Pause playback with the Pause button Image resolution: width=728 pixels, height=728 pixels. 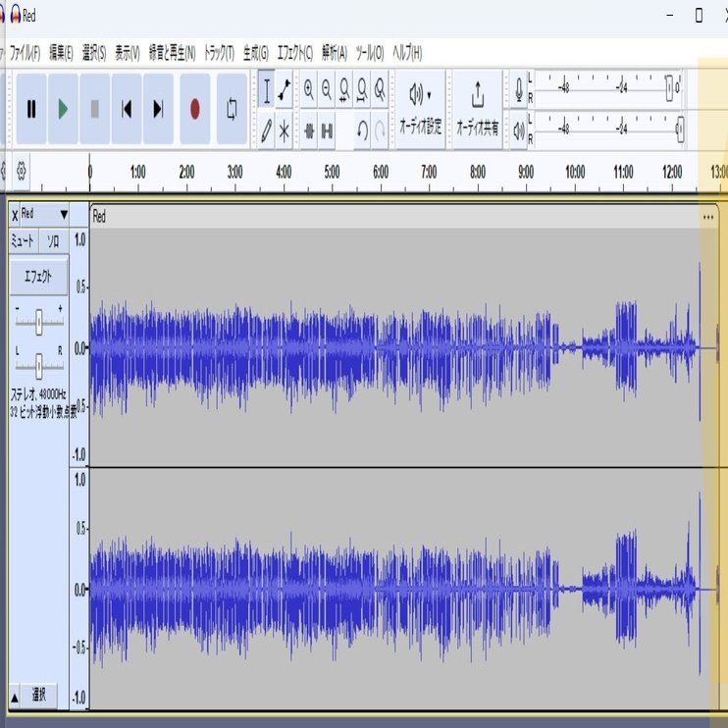click(x=31, y=109)
